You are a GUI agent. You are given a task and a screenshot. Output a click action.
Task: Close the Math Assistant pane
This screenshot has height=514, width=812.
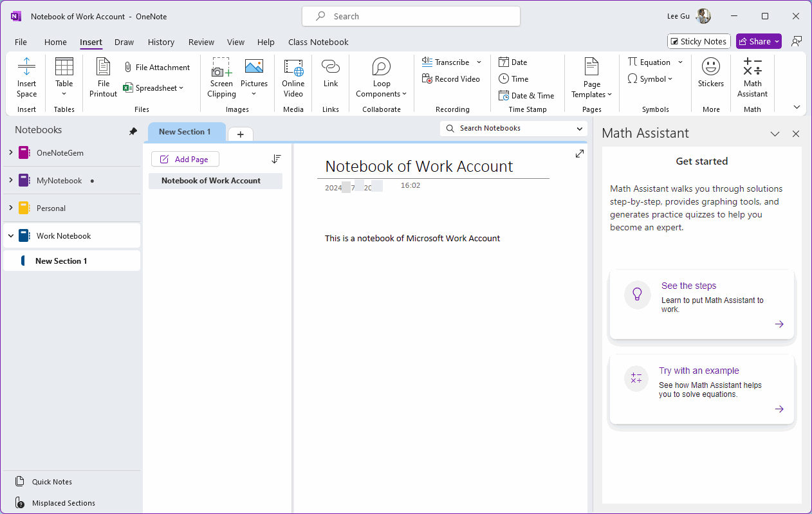(796, 134)
